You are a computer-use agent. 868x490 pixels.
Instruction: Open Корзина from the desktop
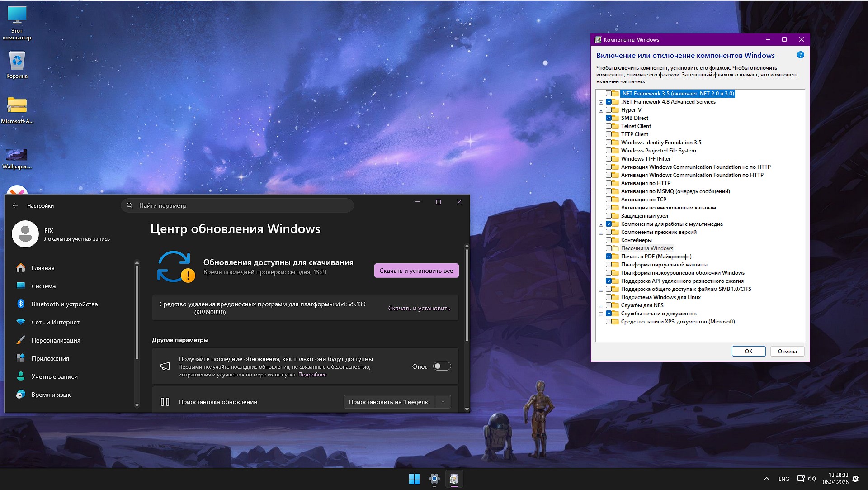pyautogui.click(x=16, y=61)
